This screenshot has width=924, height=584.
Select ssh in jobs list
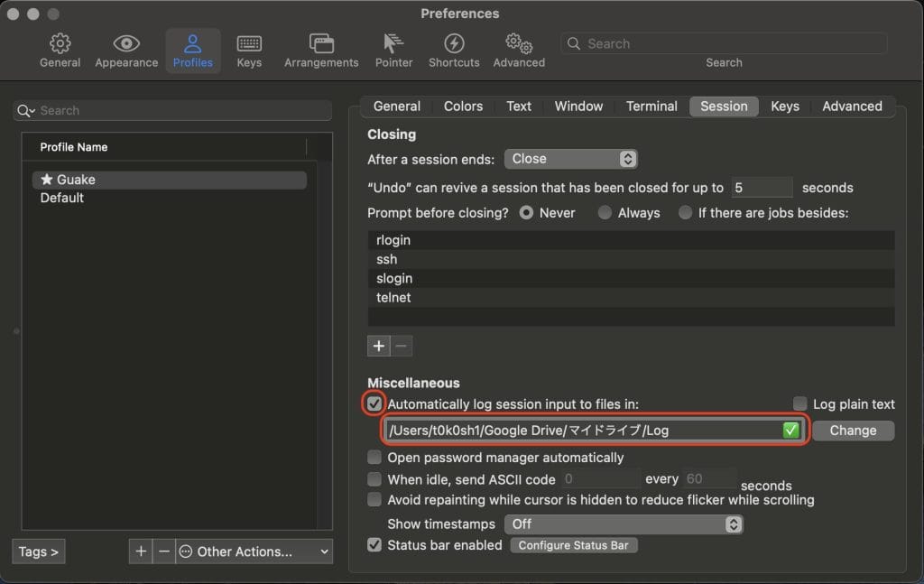pos(631,259)
